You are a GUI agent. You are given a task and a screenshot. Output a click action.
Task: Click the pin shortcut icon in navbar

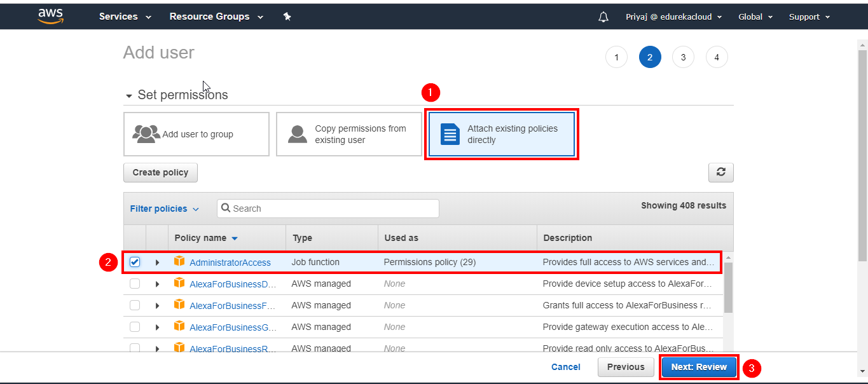(x=287, y=17)
